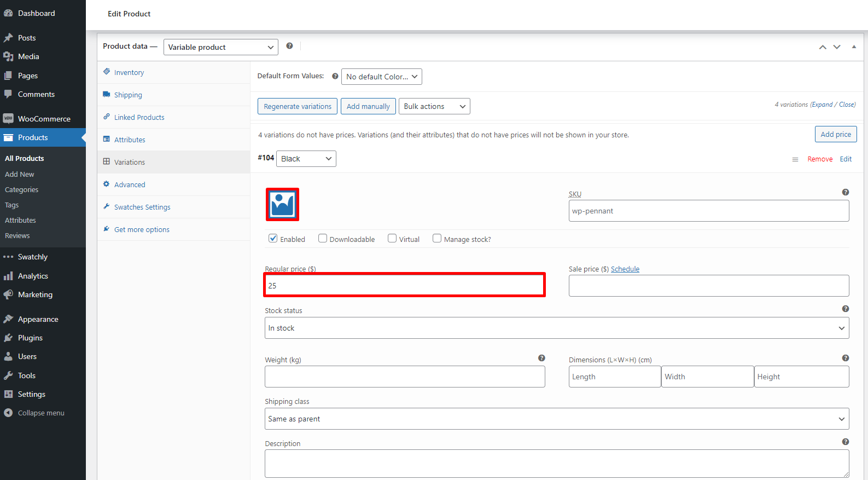Viewport: 868px width, 480px height.
Task: Click the Dimensions help tooltip icon
Action: (x=845, y=358)
